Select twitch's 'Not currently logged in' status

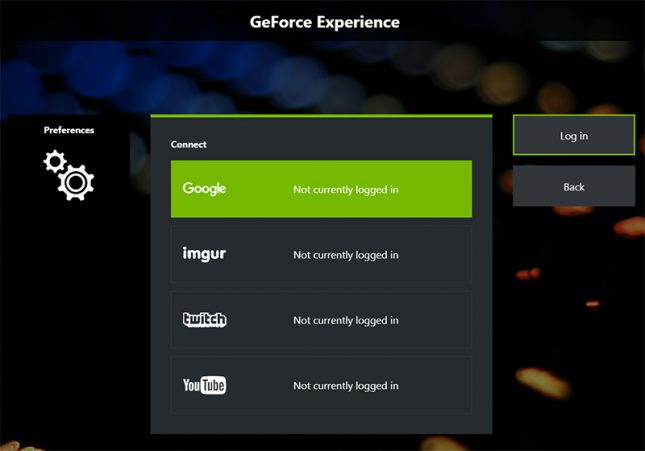[x=346, y=321]
